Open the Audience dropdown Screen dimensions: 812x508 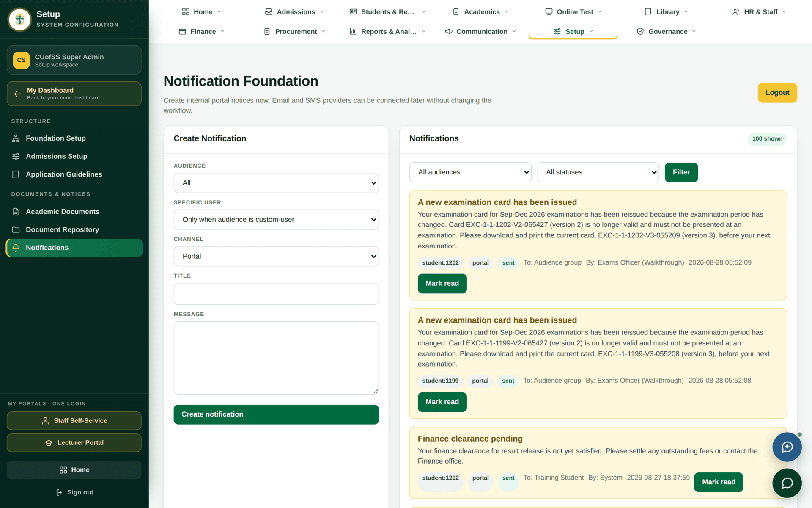pyautogui.click(x=276, y=183)
